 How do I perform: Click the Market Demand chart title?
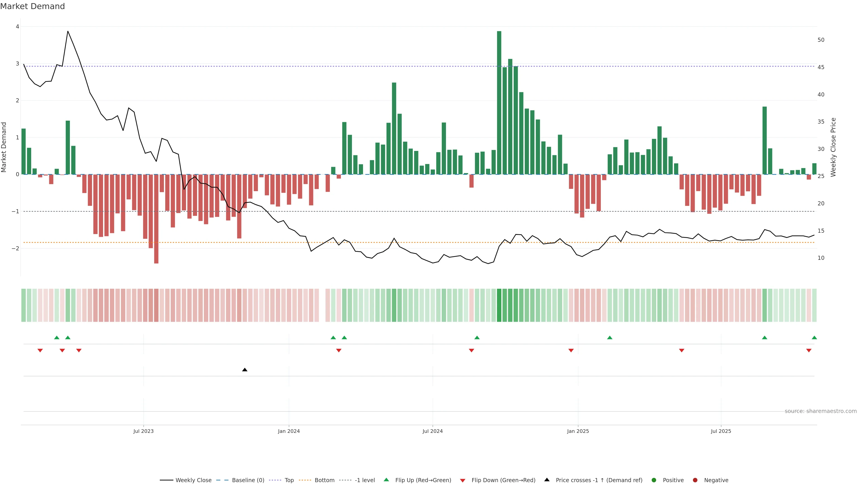pos(32,6)
